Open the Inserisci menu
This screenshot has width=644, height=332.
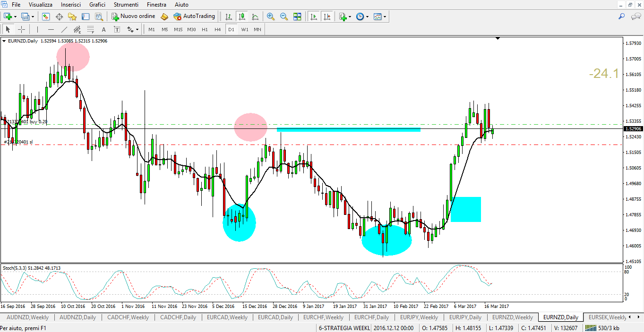(x=71, y=5)
